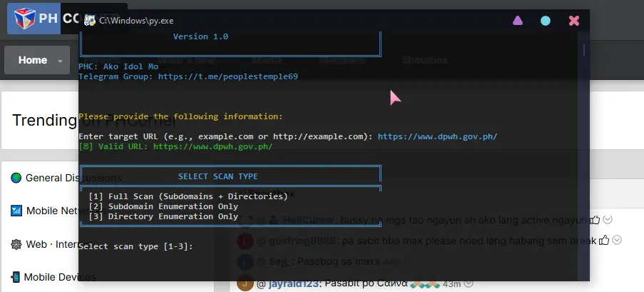Click the Version 1.0 text
Image resolution: width=644 pixels, height=292 pixels.
pyautogui.click(x=200, y=36)
